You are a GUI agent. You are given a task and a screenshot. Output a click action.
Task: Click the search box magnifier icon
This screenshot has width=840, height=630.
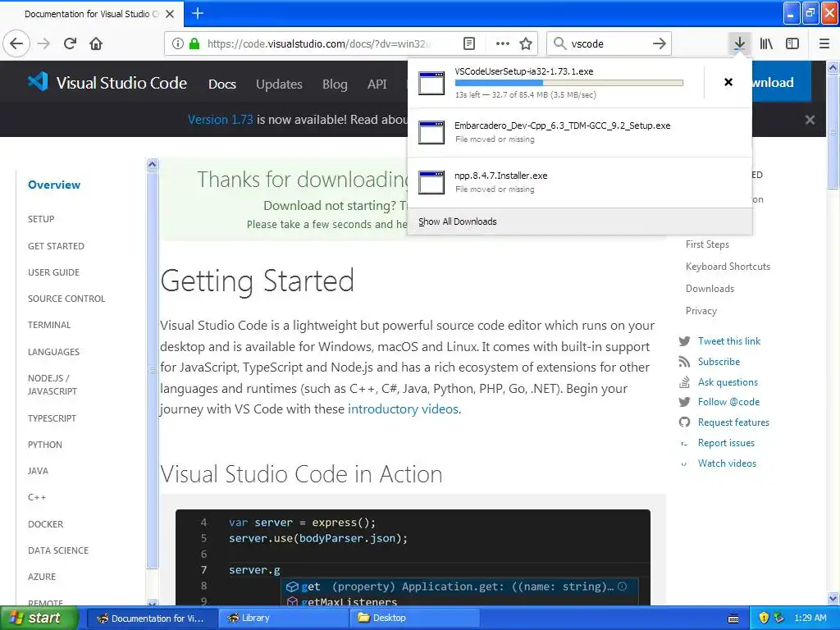tap(559, 43)
